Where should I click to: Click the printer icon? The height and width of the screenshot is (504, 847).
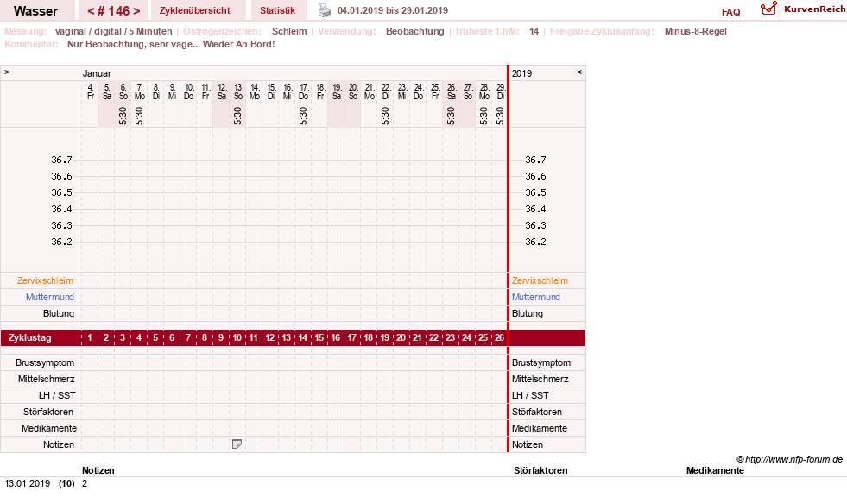[324, 10]
